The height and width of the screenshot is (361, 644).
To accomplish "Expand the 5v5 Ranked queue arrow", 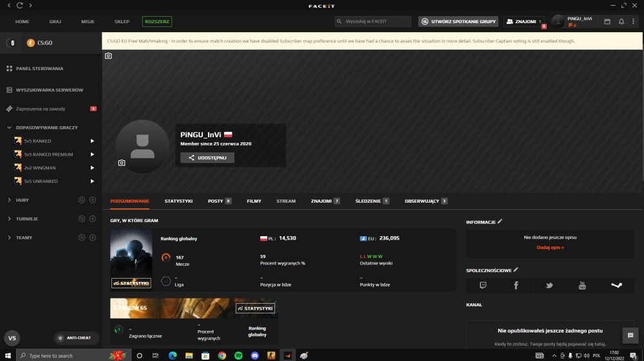I will coord(92,141).
